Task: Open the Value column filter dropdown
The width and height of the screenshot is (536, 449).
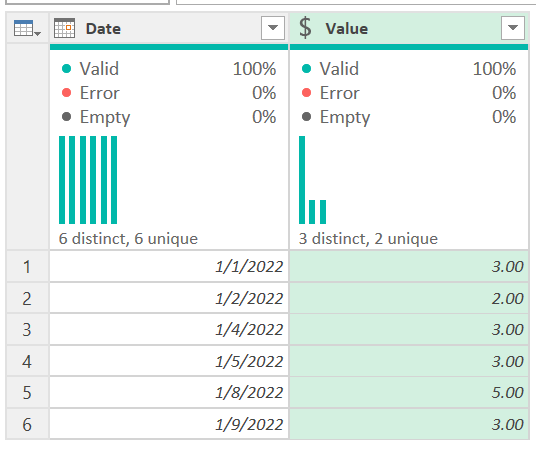Action: coord(513,28)
